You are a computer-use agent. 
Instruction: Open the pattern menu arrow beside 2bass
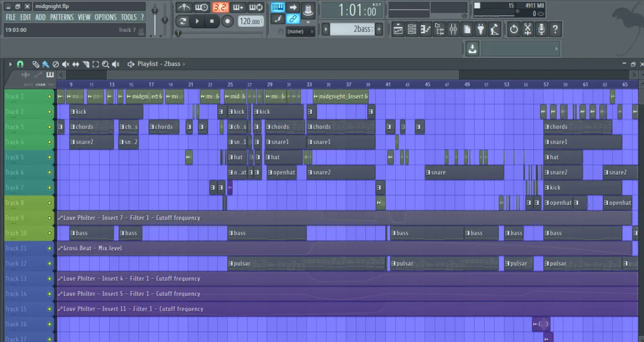tap(326, 29)
